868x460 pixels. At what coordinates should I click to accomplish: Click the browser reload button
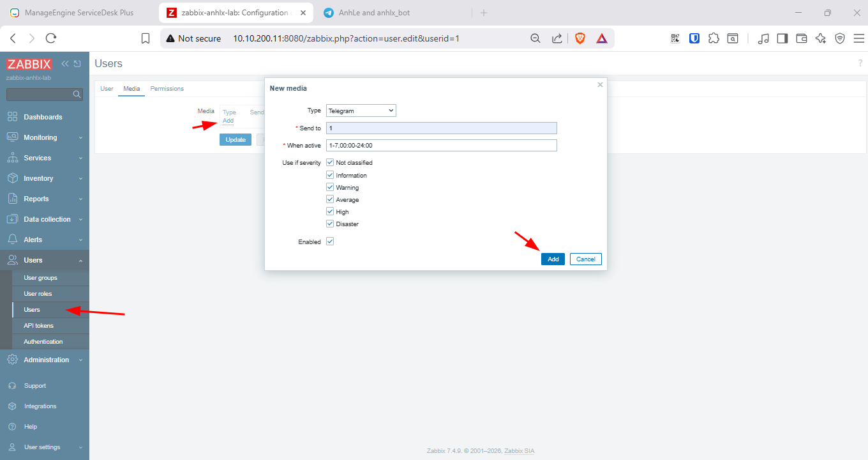click(51, 38)
